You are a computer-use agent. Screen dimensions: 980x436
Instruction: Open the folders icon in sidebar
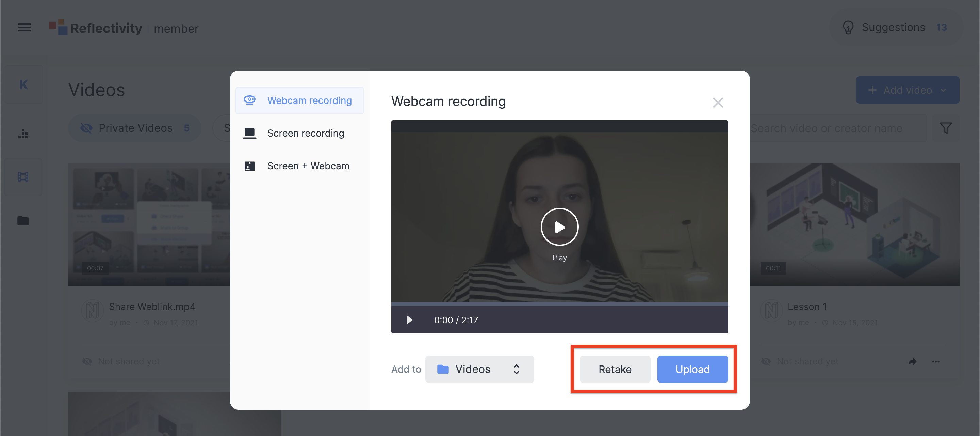(x=23, y=220)
